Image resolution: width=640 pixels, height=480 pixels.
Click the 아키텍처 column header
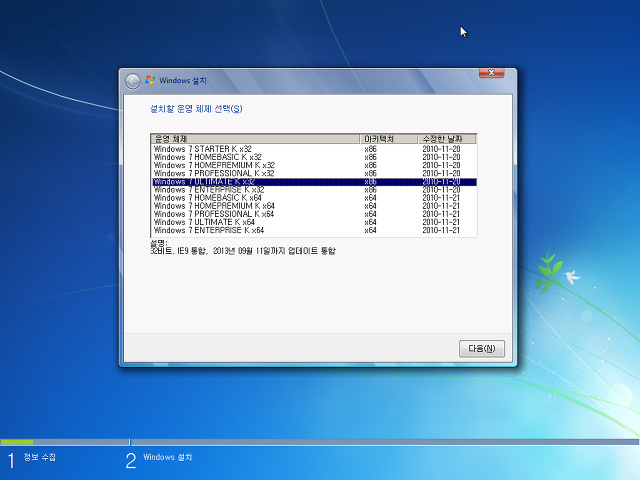389,139
